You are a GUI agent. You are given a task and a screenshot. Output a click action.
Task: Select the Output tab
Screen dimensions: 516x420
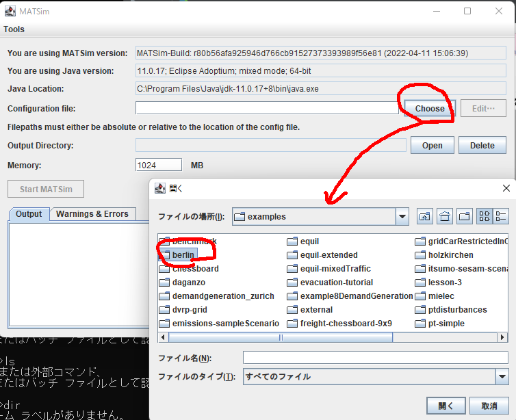(29, 214)
